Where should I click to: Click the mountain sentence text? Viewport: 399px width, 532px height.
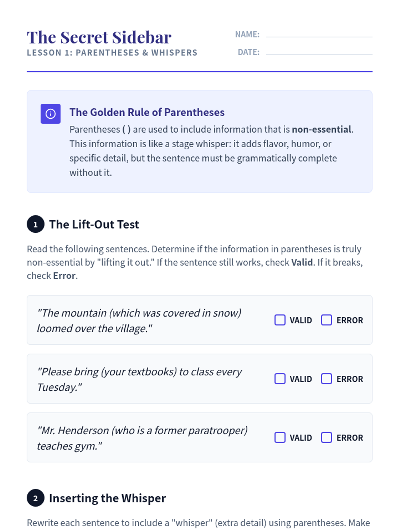[139, 320]
